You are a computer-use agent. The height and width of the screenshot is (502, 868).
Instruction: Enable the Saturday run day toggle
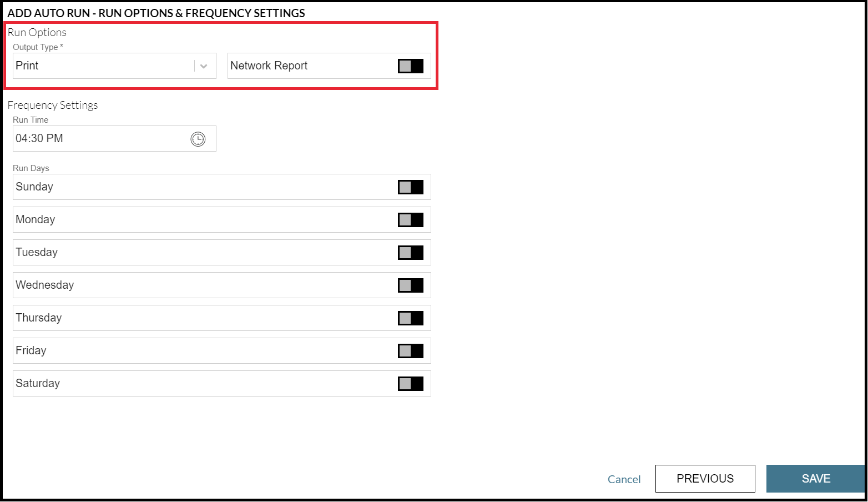click(410, 383)
